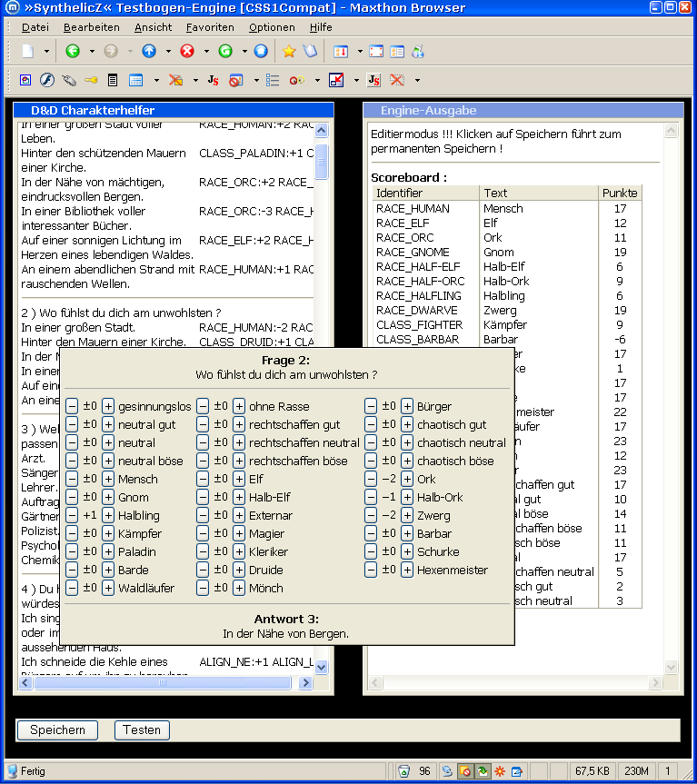Open the Hilfe menu

coord(321,27)
